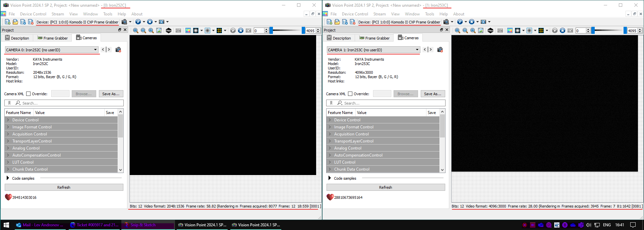Click left handle of Iron252C level slider
Image resolution: width=644 pixels, height=230 pixels.
[x=271, y=31]
